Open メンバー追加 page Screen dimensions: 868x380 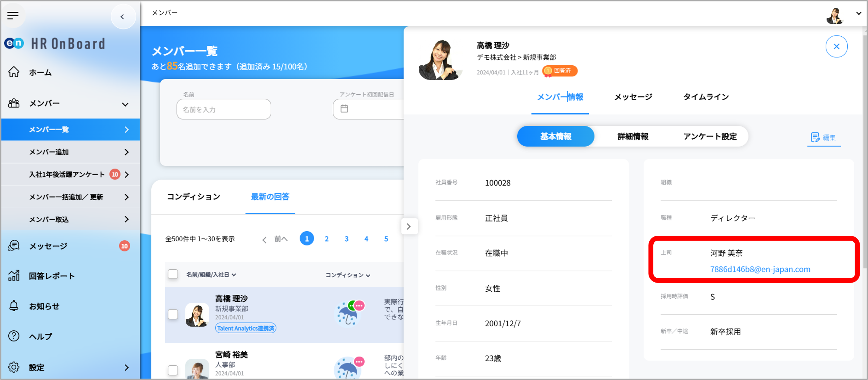[70, 152]
